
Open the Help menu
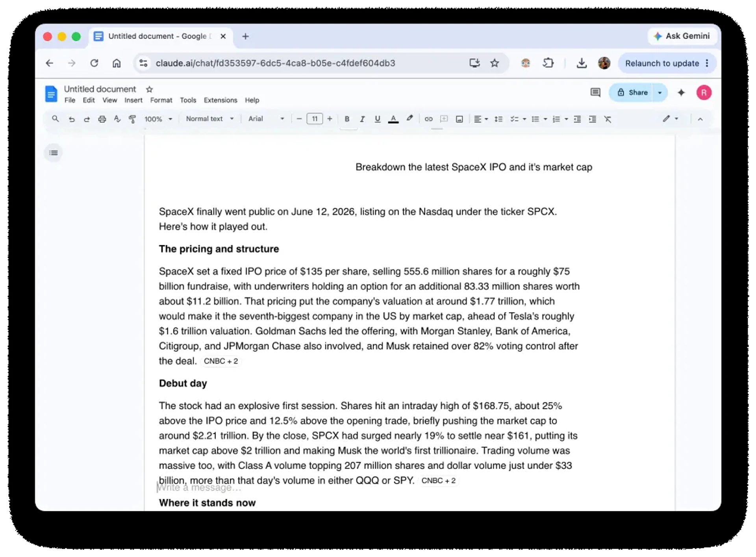252,100
